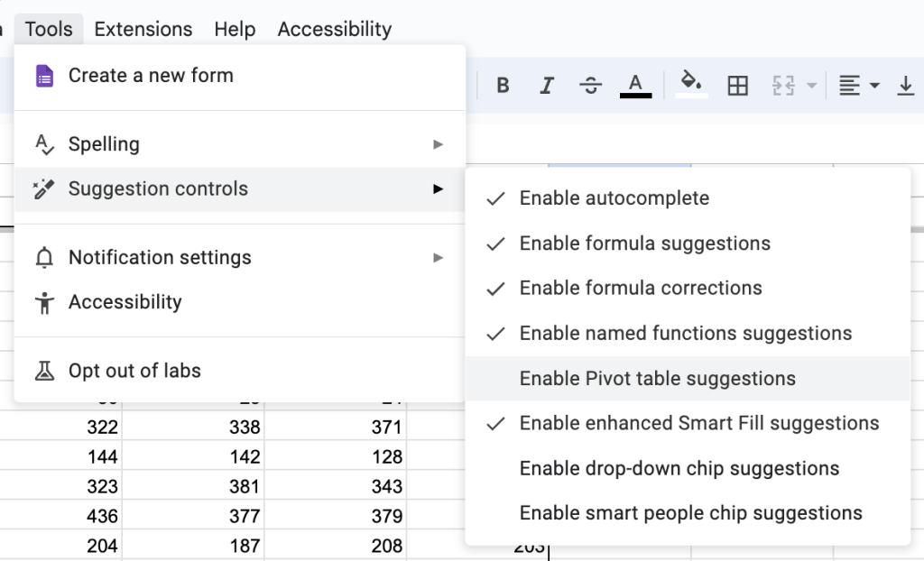Image resolution: width=924 pixels, height=561 pixels.
Task: Enable drop-down chip suggestions
Action: (x=679, y=468)
